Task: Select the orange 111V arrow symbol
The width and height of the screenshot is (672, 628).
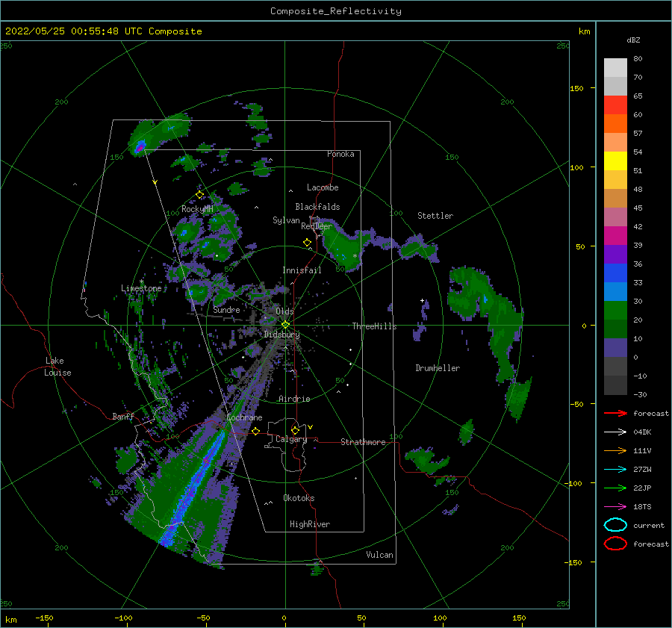Action: pyautogui.click(x=615, y=450)
